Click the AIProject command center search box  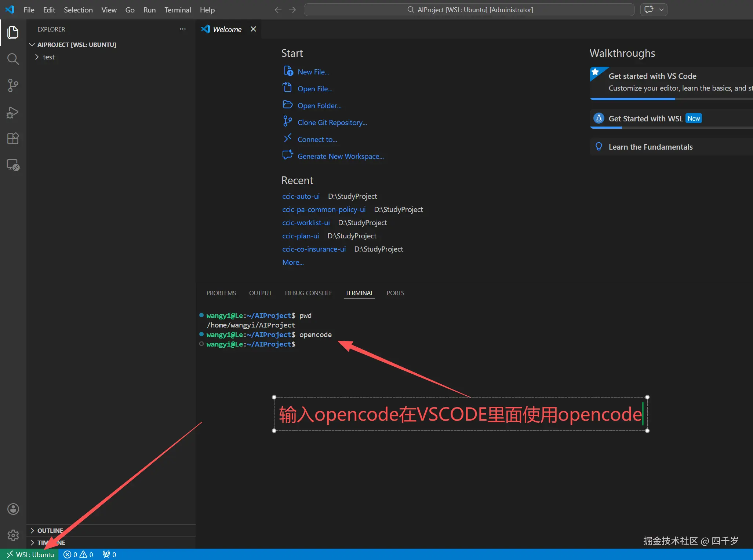(470, 10)
